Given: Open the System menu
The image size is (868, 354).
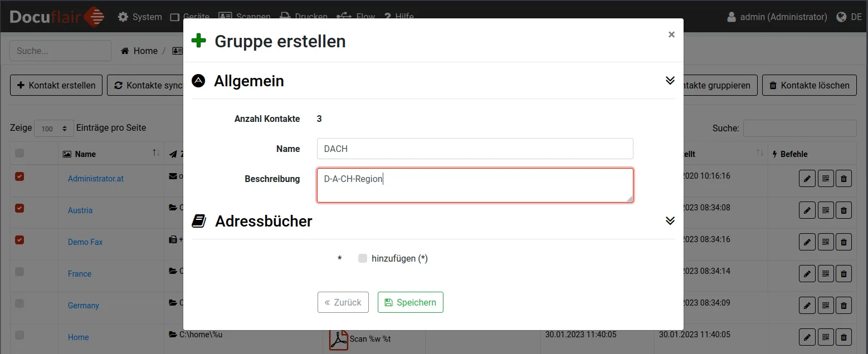Looking at the screenshot, I should pos(140,17).
